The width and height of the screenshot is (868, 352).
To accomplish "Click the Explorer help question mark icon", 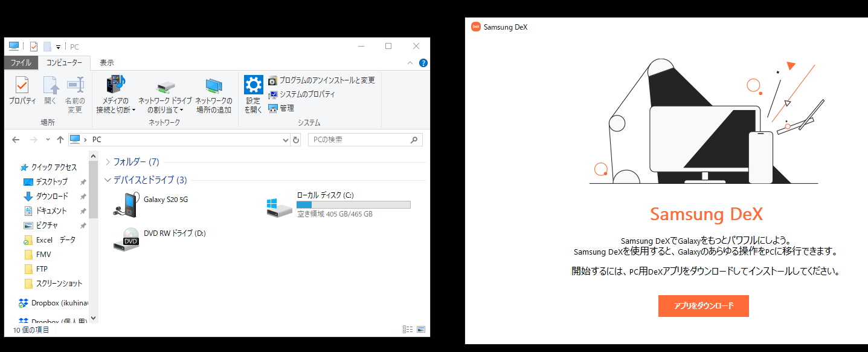I will [x=423, y=63].
